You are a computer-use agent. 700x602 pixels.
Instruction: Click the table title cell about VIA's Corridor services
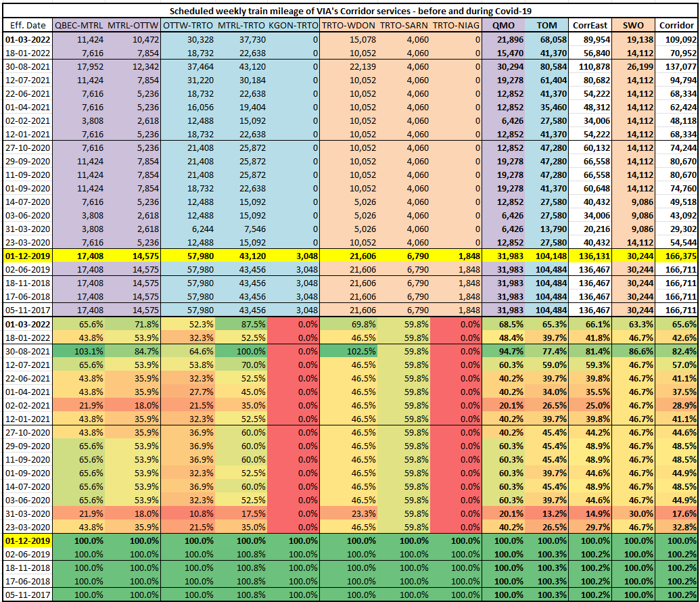pyautogui.click(x=350, y=11)
